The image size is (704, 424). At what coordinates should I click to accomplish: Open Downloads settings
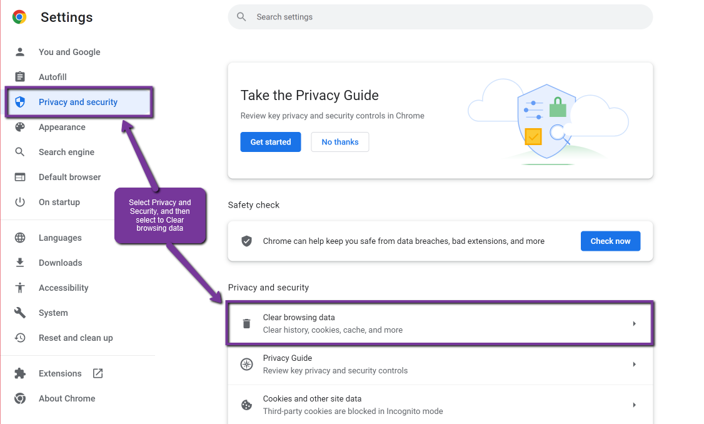(60, 262)
